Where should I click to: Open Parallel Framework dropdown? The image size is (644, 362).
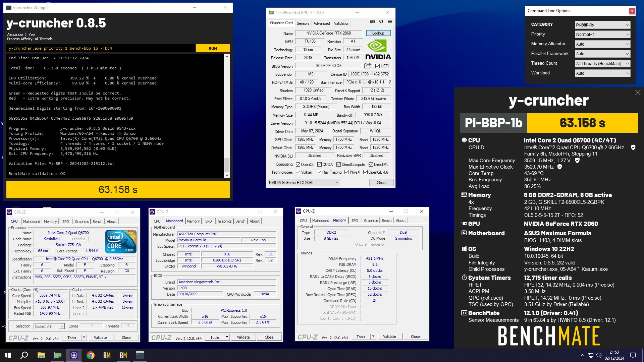tap(602, 54)
